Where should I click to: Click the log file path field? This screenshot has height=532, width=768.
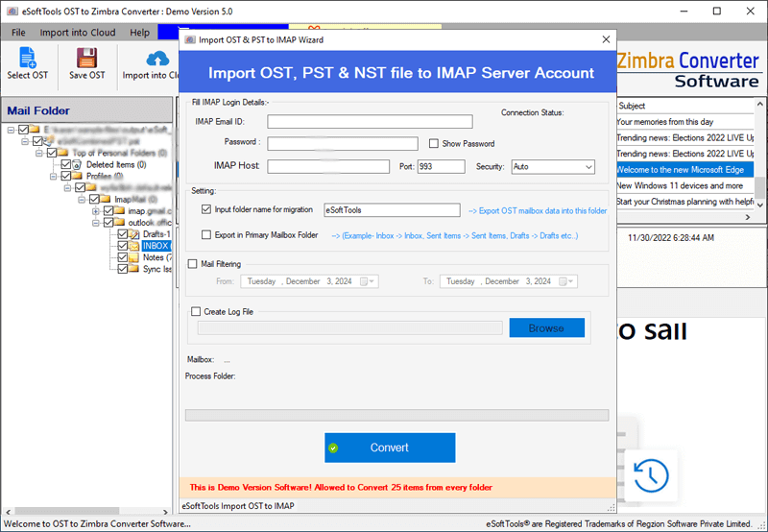click(x=349, y=327)
